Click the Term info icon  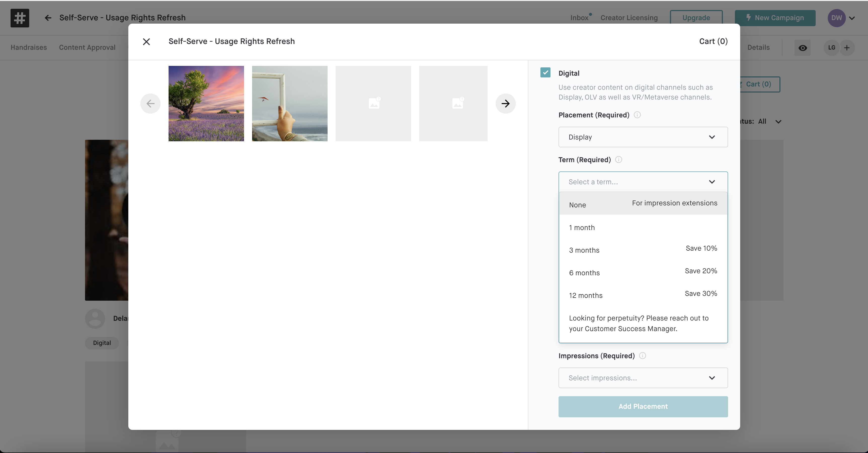619,160
